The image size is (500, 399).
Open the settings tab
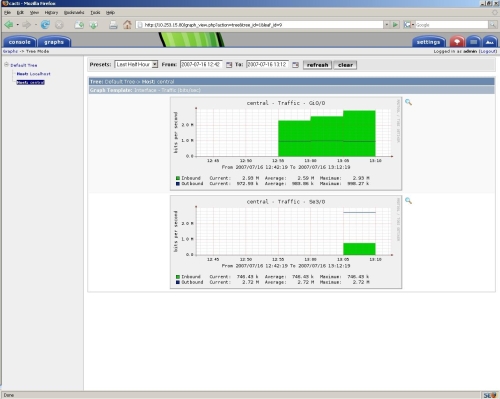pos(428,42)
